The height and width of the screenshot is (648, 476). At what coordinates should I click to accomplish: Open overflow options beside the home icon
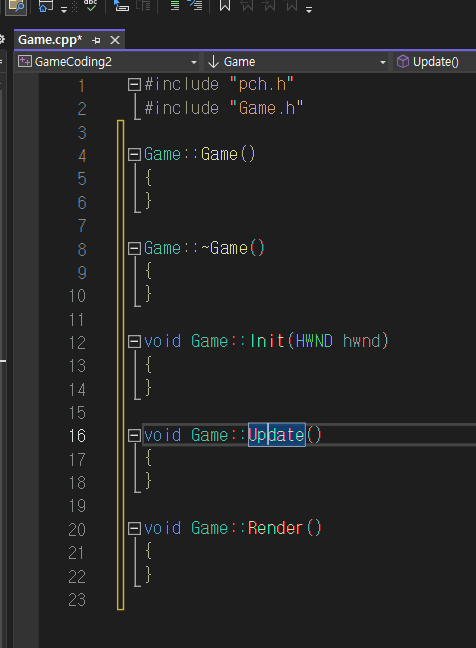[x=64, y=9]
